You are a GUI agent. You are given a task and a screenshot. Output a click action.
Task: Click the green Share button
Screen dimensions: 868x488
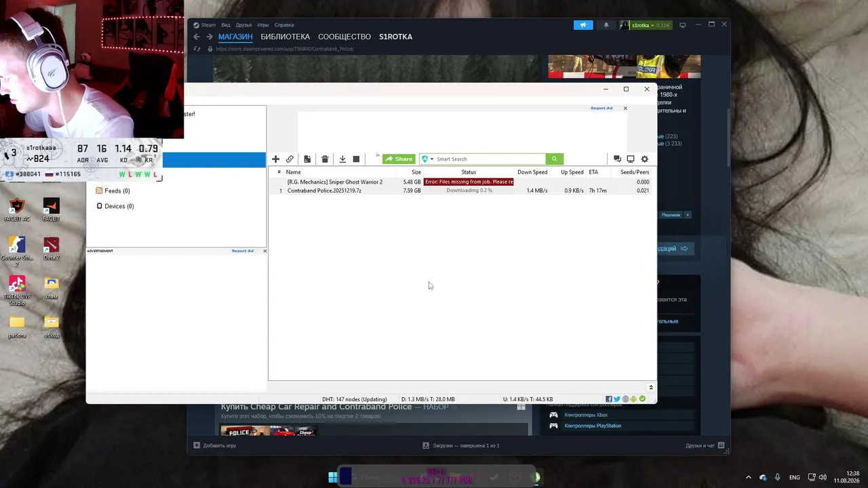[399, 159]
